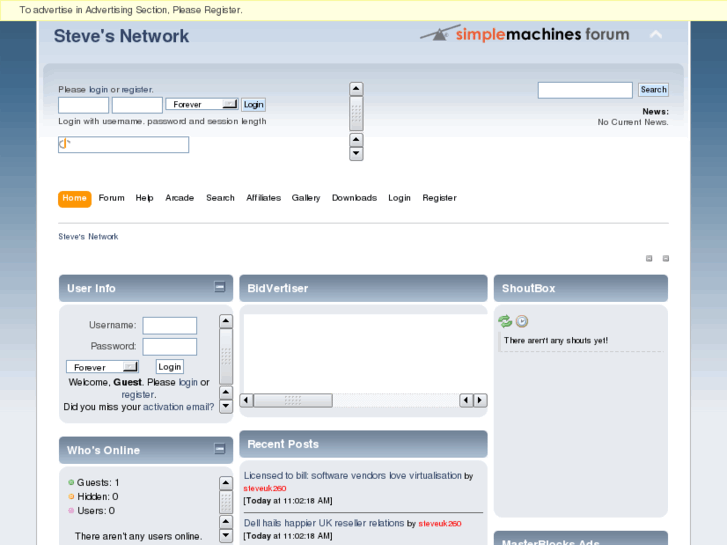Follow the login link in welcome message
This screenshot has height=545, width=727.
point(188,382)
